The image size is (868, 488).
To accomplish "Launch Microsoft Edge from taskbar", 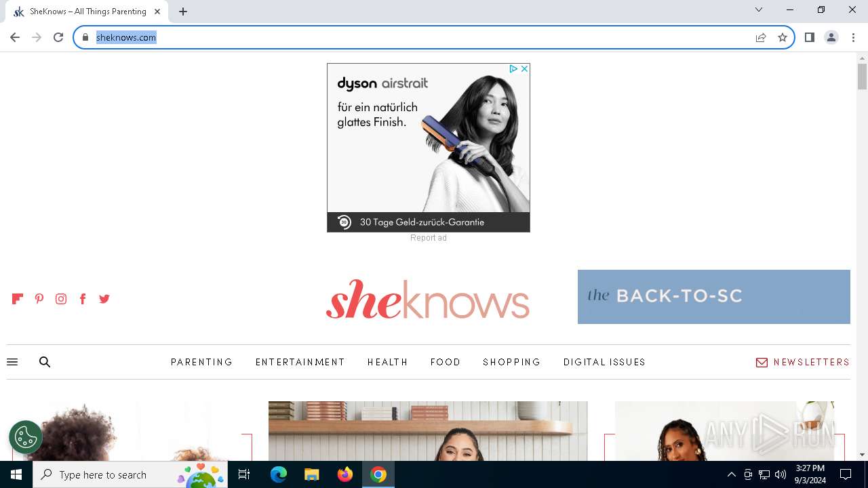I will click(279, 474).
